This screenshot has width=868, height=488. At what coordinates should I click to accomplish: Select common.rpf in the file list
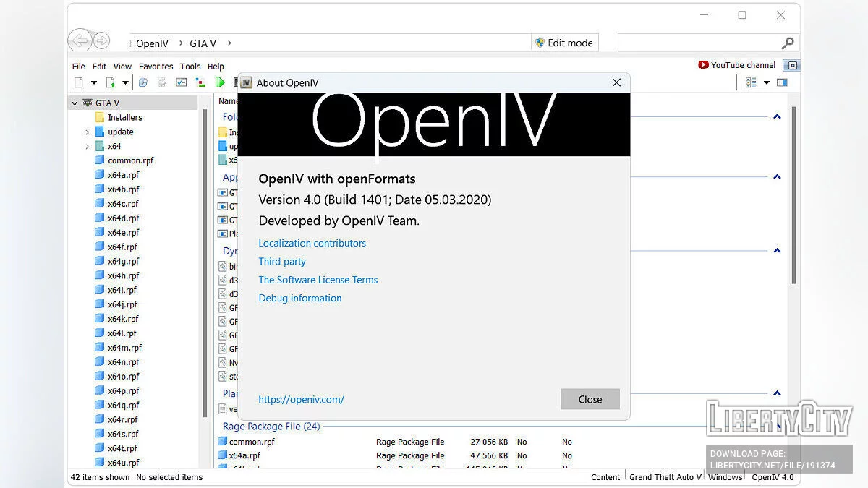coord(252,442)
